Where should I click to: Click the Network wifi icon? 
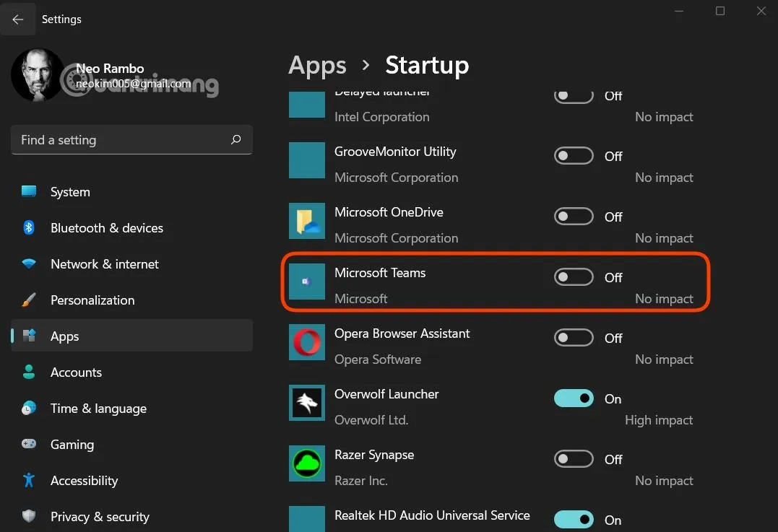(x=29, y=263)
